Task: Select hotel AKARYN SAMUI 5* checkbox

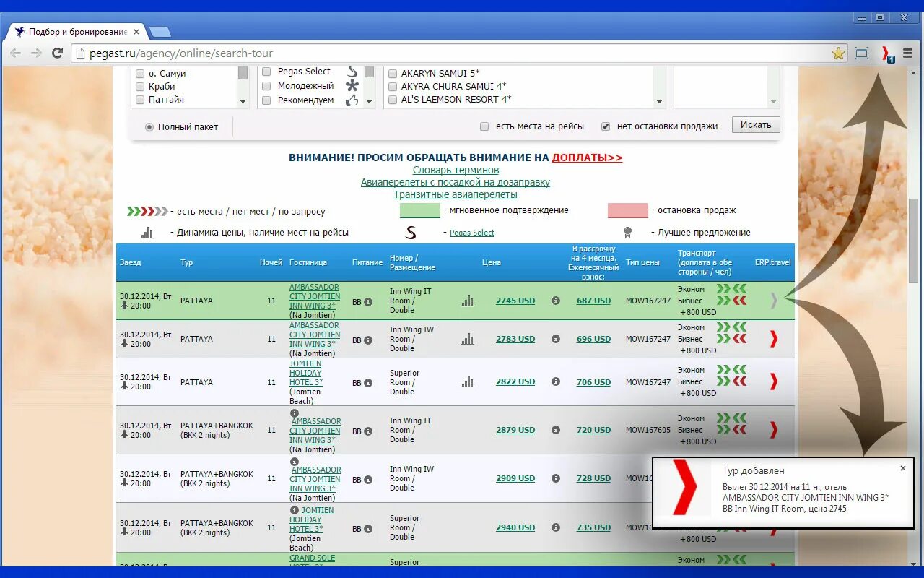Action: point(393,74)
